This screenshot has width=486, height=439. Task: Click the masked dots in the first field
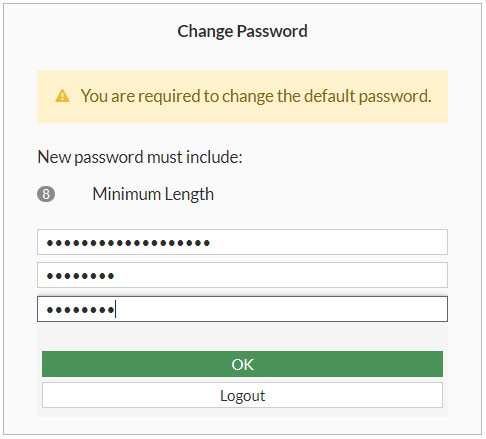[128, 243]
